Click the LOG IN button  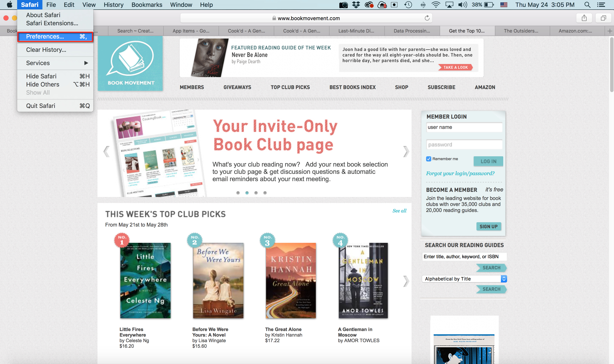coord(488,161)
